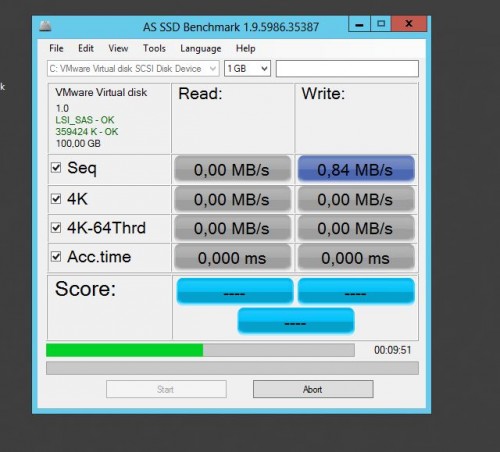Toggle the 4K-64Thrd checkbox
The image size is (500, 452).
coord(56,228)
